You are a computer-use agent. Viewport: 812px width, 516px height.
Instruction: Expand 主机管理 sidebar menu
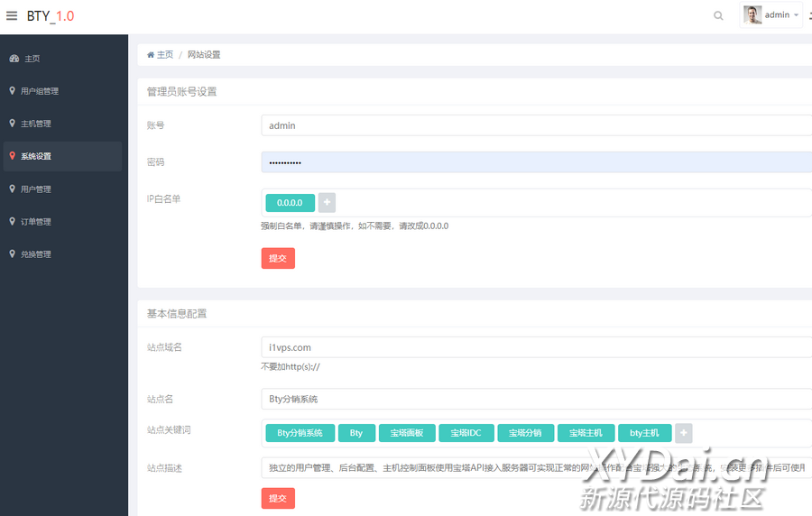36,124
